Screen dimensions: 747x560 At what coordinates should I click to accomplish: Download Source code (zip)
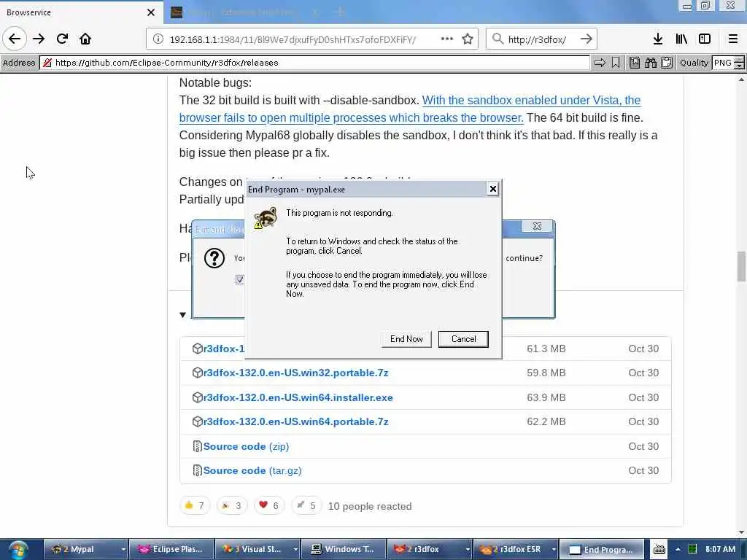[x=246, y=447]
